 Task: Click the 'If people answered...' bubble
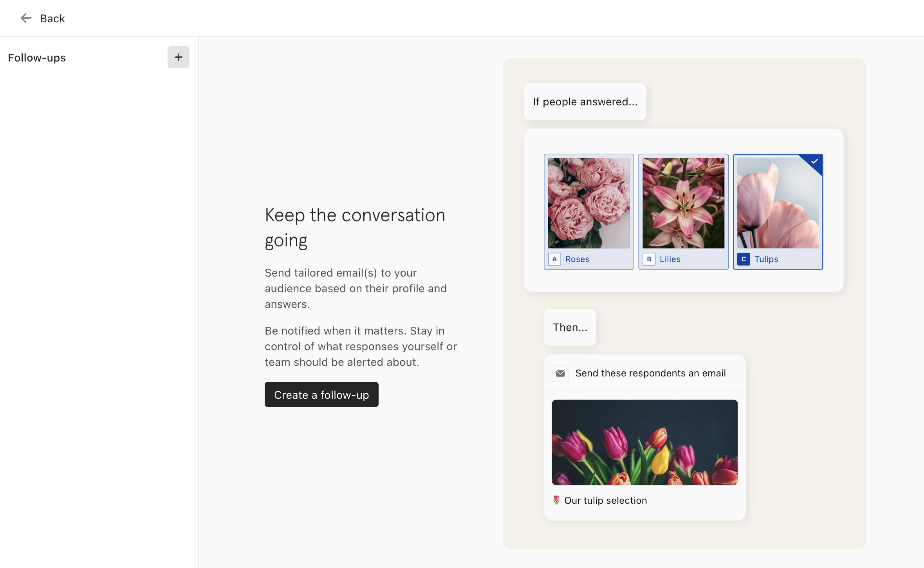pyautogui.click(x=585, y=102)
